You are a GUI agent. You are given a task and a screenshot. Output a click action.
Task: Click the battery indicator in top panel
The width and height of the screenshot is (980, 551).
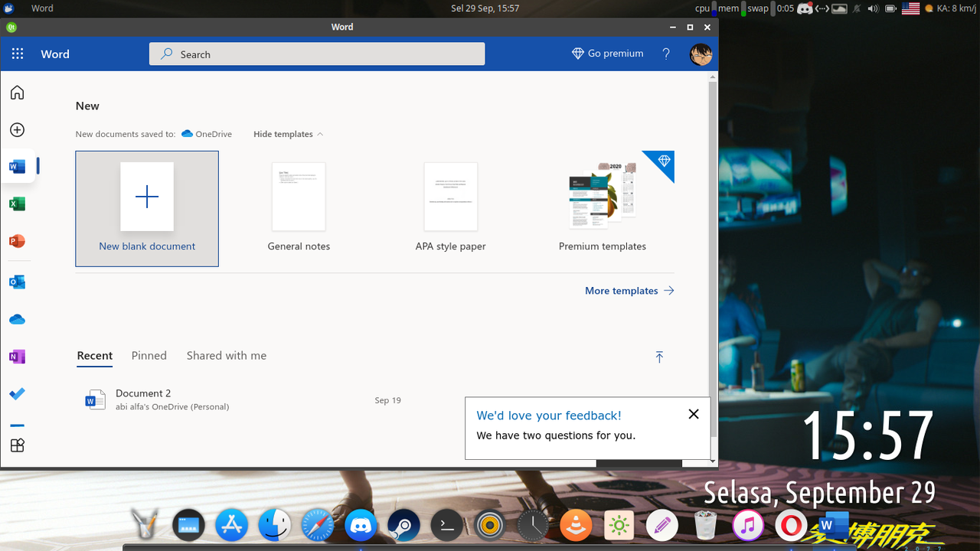pos(891,8)
